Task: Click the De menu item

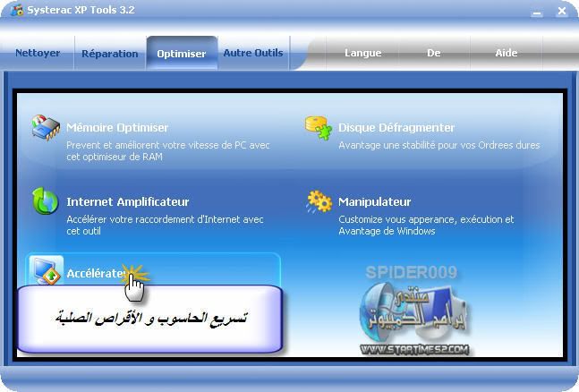Action: pyautogui.click(x=433, y=53)
